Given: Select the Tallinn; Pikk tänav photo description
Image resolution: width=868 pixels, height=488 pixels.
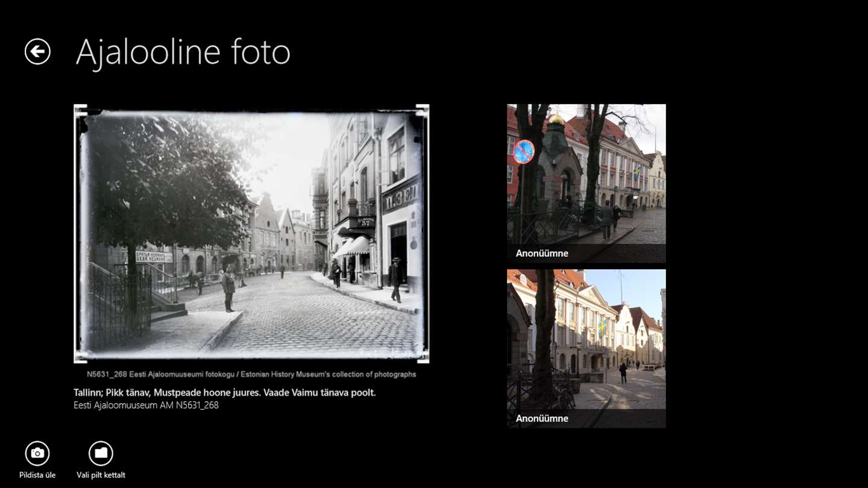Looking at the screenshot, I should (x=225, y=393).
